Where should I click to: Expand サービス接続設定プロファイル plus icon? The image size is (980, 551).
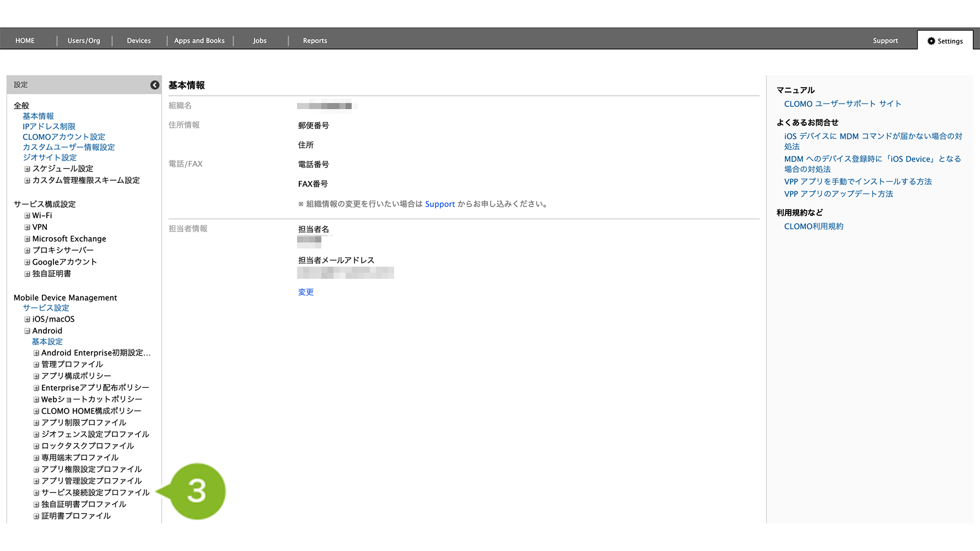tap(36, 493)
